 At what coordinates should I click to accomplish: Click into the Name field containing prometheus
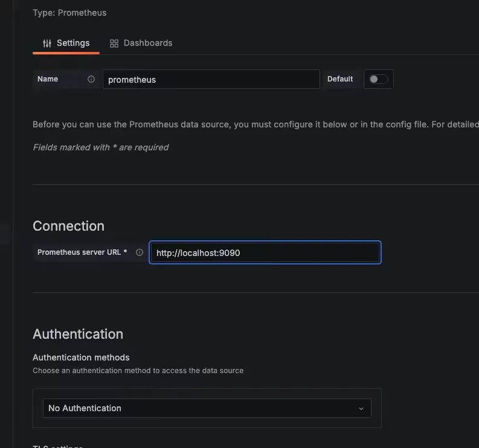coord(211,79)
